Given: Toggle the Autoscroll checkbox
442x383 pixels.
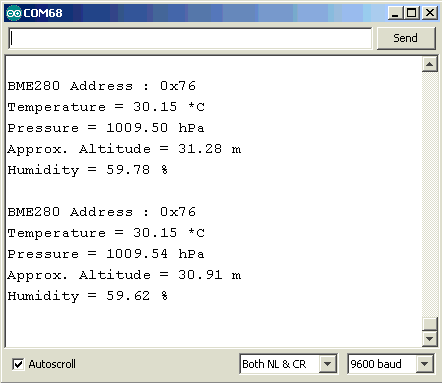Looking at the screenshot, I should pos(18,364).
